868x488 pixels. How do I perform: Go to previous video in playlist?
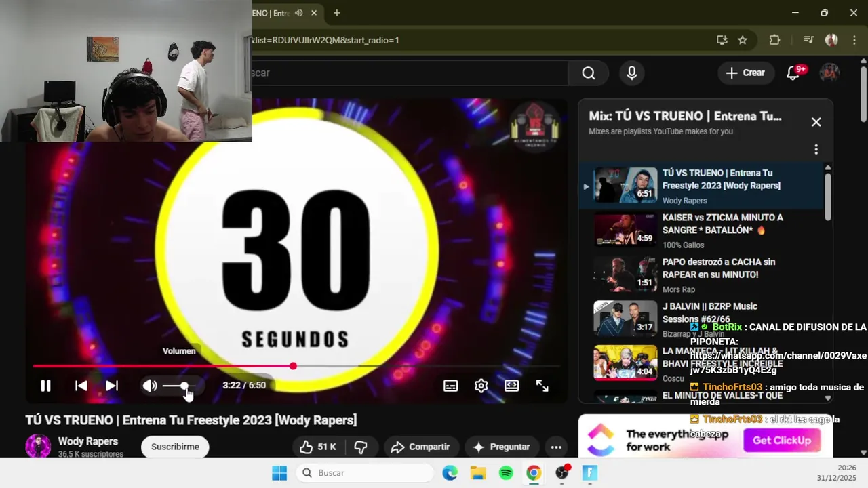pyautogui.click(x=81, y=386)
